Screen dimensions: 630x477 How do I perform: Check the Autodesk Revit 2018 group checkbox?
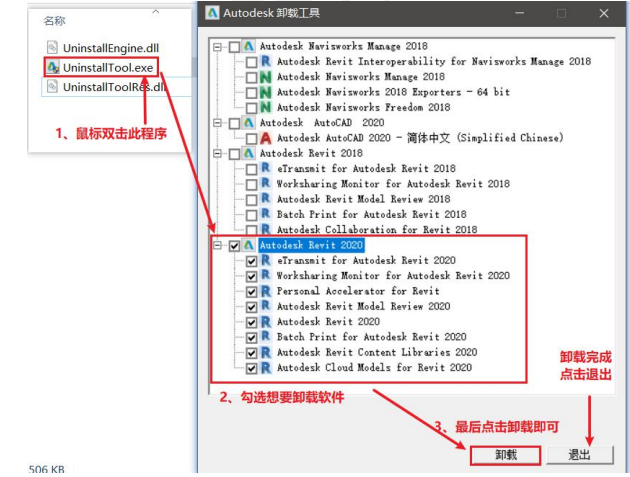(x=234, y=154)
